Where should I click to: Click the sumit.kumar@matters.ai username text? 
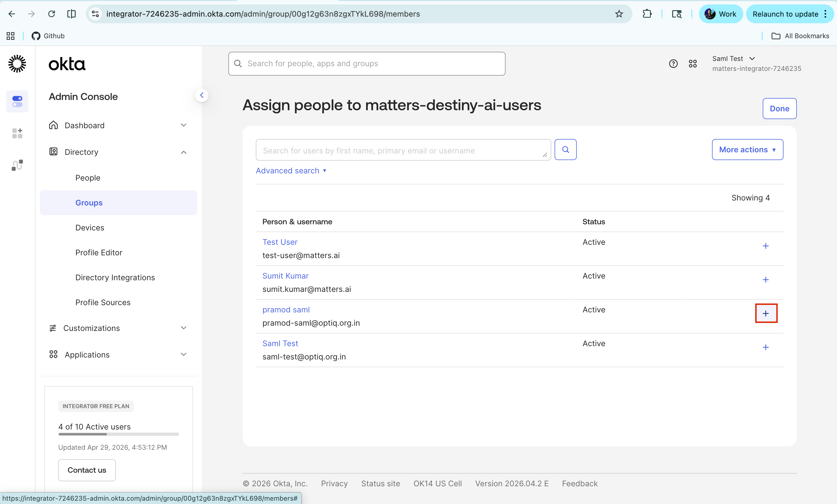point(307,289)
